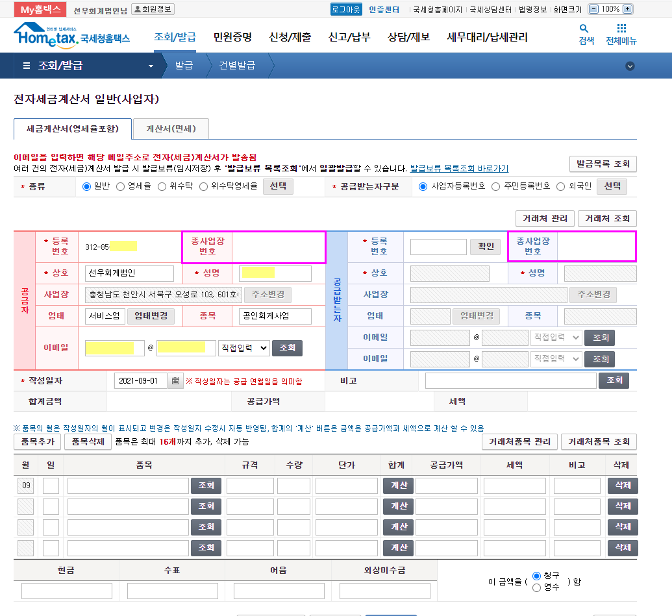Open 세무대리/납세관리 top menu
This screenshot has width=672, height=616.
487,37
